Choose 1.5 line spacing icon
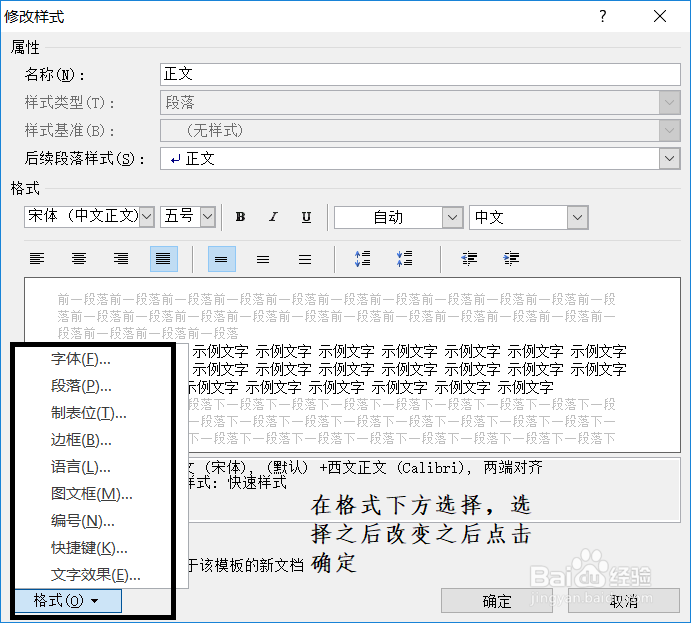 click(263, 259)
